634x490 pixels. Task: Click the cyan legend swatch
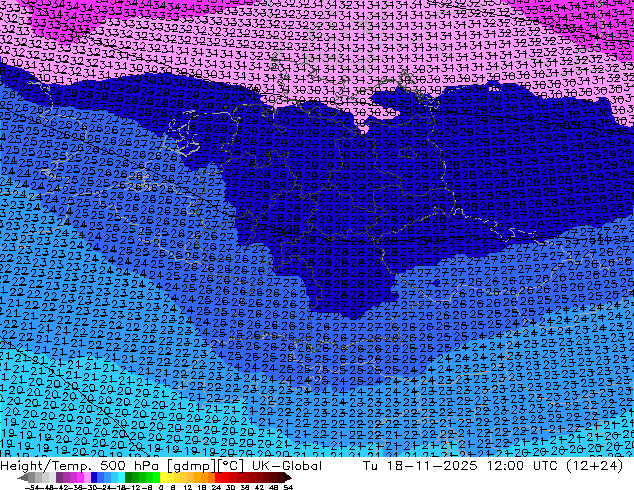click(121, 477)
